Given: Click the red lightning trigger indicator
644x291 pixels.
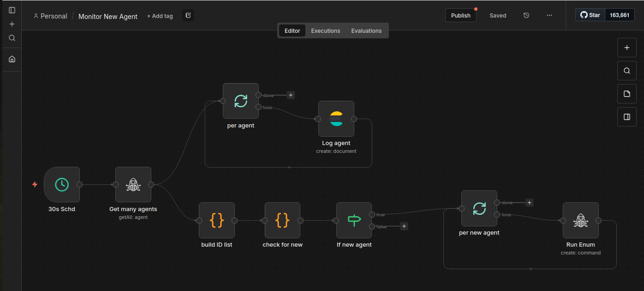Looking at the screenshot, I should pyautogui.click(x=35, y=184).
